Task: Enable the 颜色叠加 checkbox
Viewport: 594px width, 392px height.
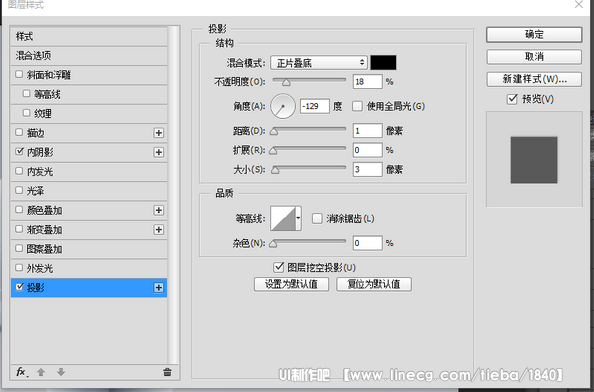Action: pos(19,209)
